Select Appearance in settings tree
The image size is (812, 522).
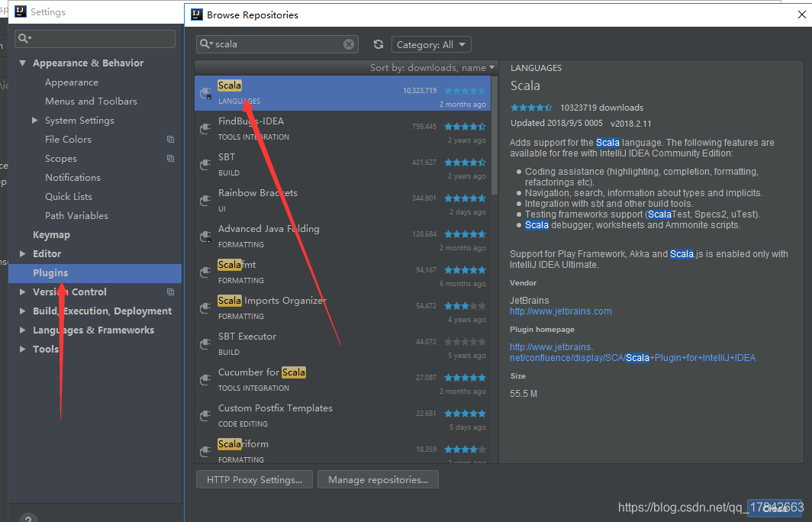pos(72,82)
